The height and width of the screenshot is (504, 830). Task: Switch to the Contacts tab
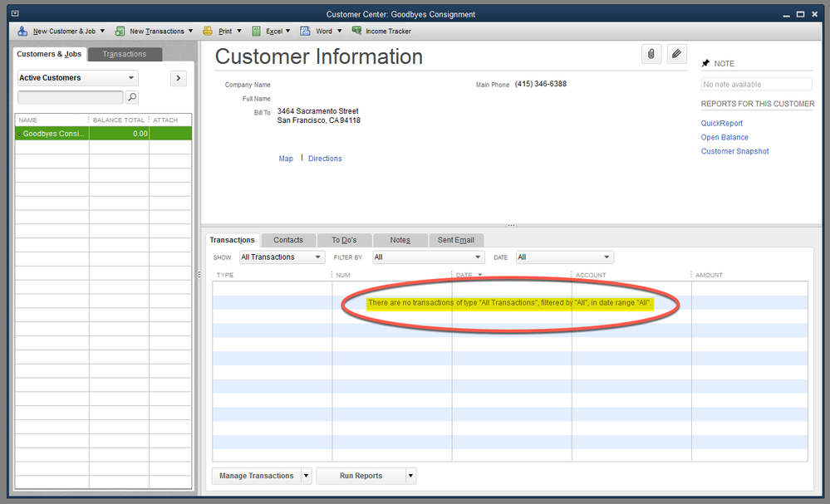[x=288, y=240]
